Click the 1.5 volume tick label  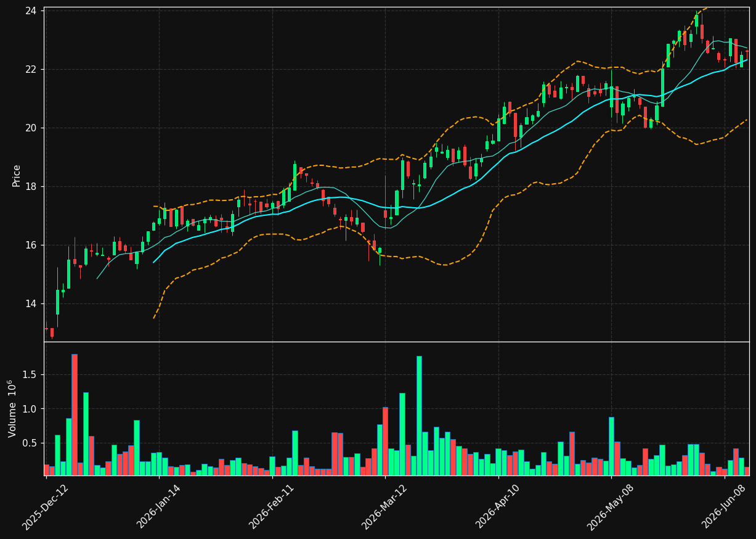coord(30,374)
